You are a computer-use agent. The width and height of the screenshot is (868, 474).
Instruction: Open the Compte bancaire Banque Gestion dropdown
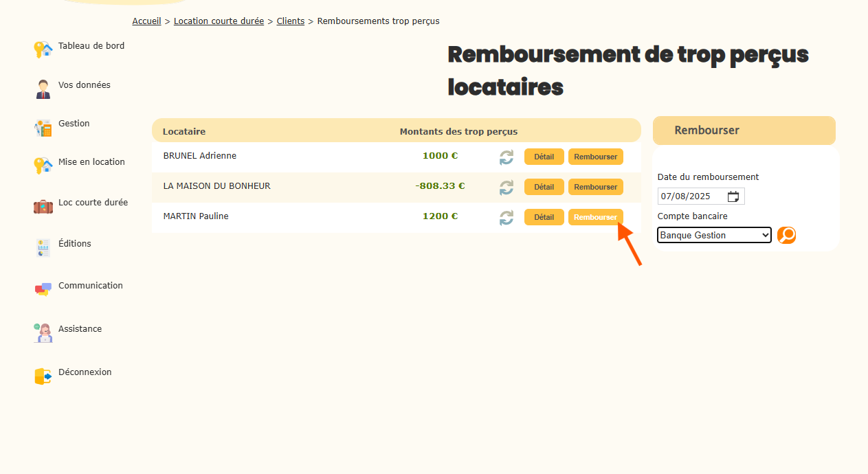click(x=715, y=236)
